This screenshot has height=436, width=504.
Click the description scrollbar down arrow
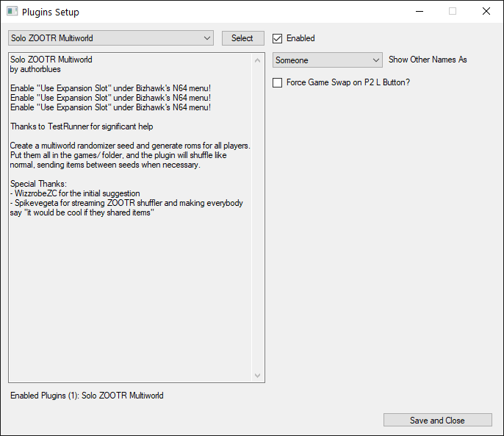(x=257, y=375)
